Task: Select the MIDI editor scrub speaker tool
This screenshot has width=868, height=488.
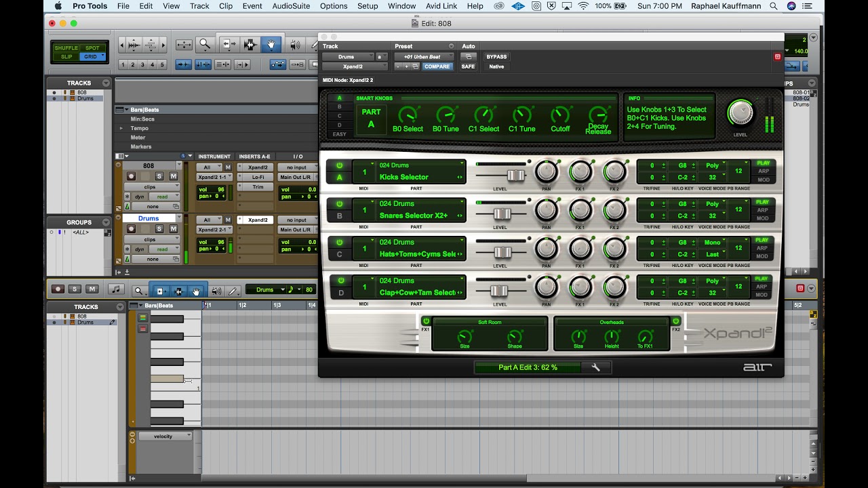Action: (x=216, y=291)
